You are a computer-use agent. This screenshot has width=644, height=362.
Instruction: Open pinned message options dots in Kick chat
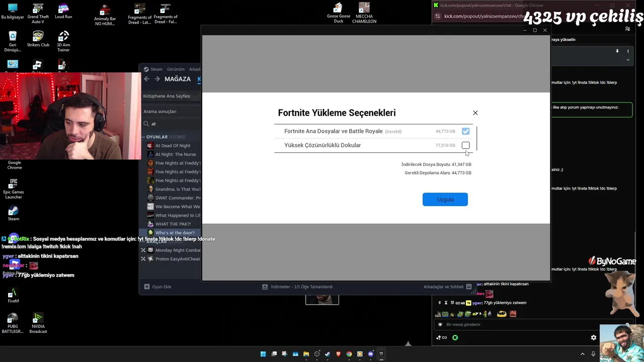(628, 51)
